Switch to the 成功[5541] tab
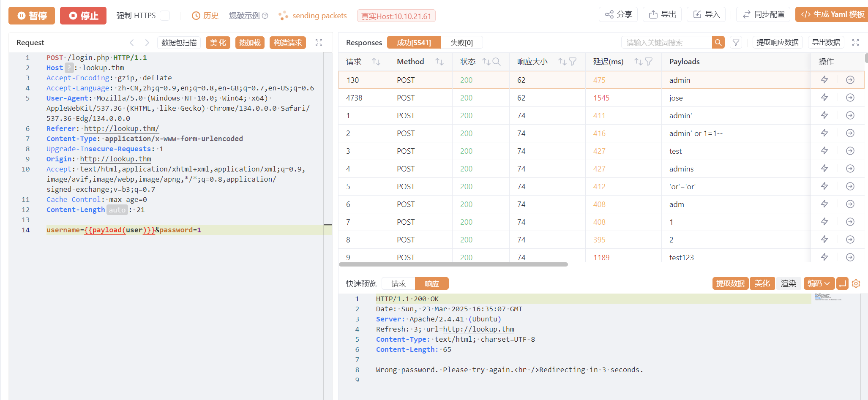This screenshot has width=868, height=400. (414, 43)
